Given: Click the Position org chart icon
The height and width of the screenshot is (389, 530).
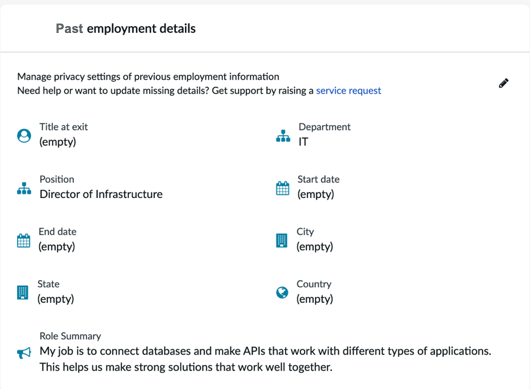Looking at the screenshot, I should coord(24,188).
